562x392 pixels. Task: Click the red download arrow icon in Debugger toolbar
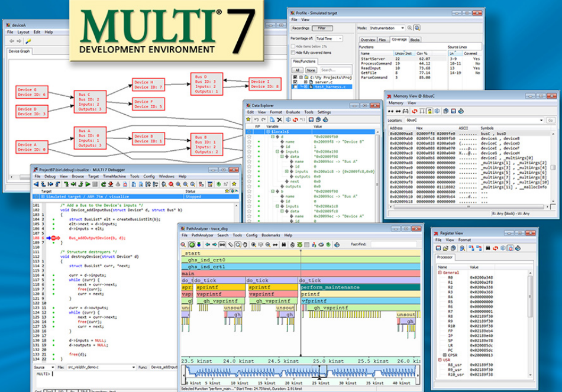tap(111, 184)
